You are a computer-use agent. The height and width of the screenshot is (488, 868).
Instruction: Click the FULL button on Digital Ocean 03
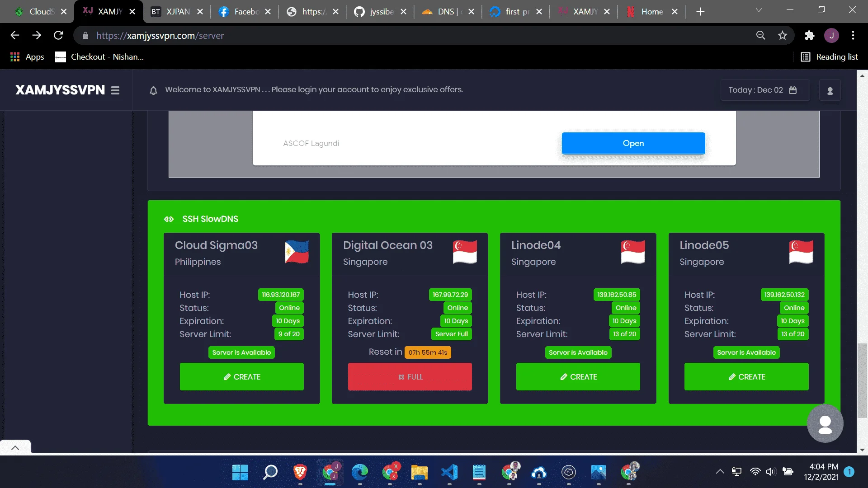click(x=410, y=377)
